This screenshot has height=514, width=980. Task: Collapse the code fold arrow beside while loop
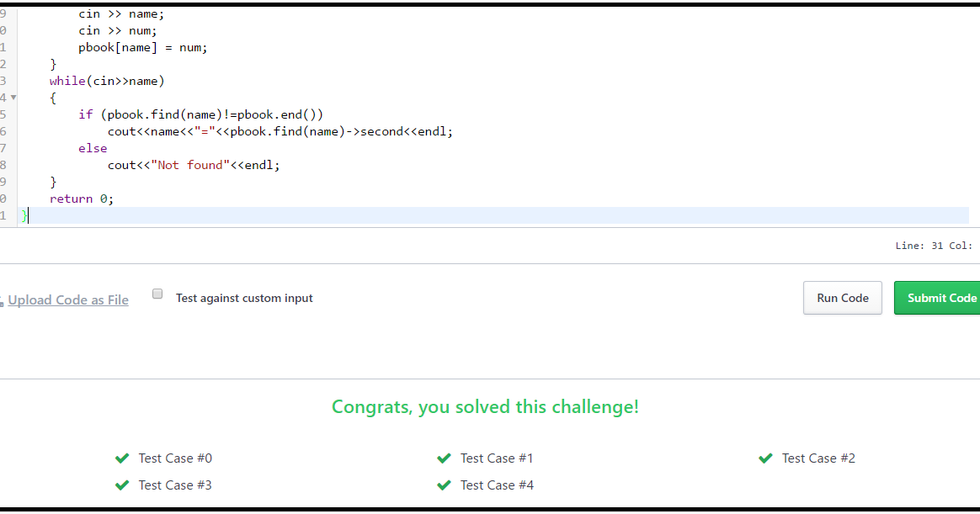(13, 98)
